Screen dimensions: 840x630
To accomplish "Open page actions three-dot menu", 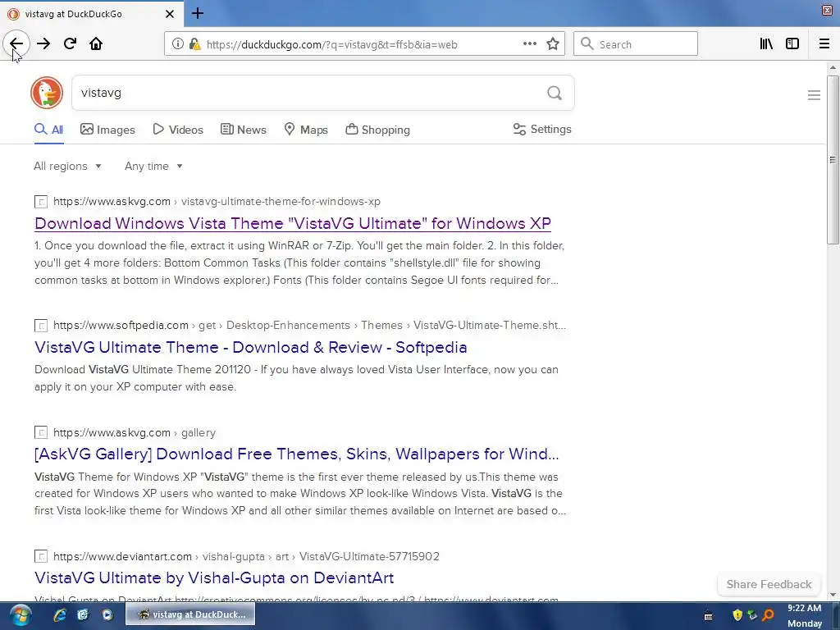I will [529, 44].
